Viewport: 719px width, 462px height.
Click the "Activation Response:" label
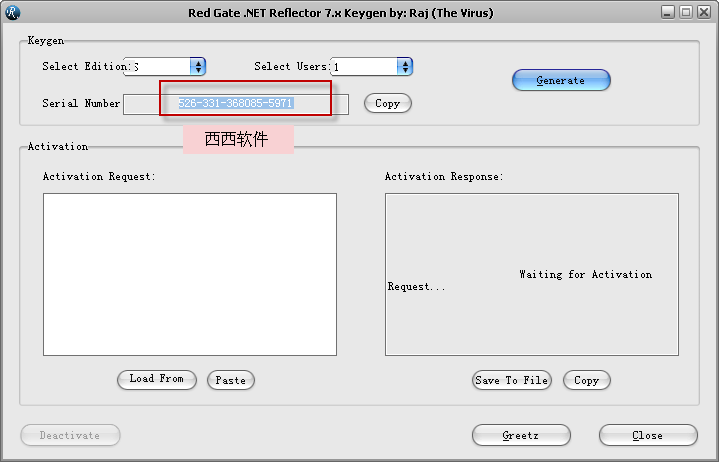[x=444, y=176]
